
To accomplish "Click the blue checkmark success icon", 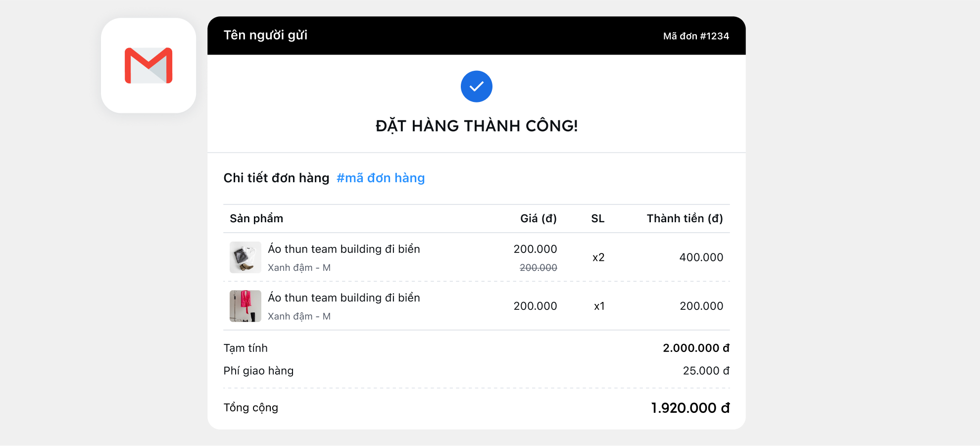I will [x=476, y=87].
